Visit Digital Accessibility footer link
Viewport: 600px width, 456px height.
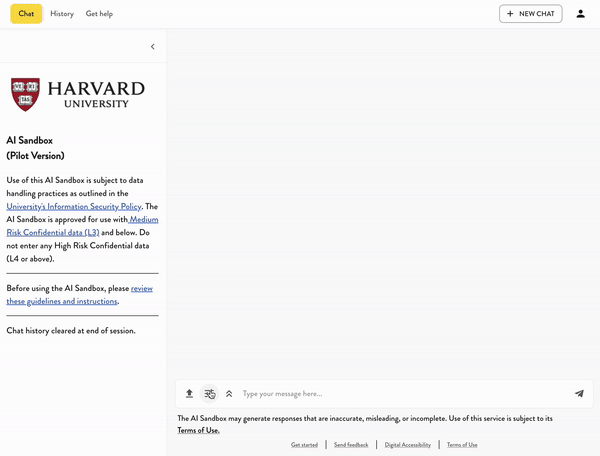[x=408, y=444]
